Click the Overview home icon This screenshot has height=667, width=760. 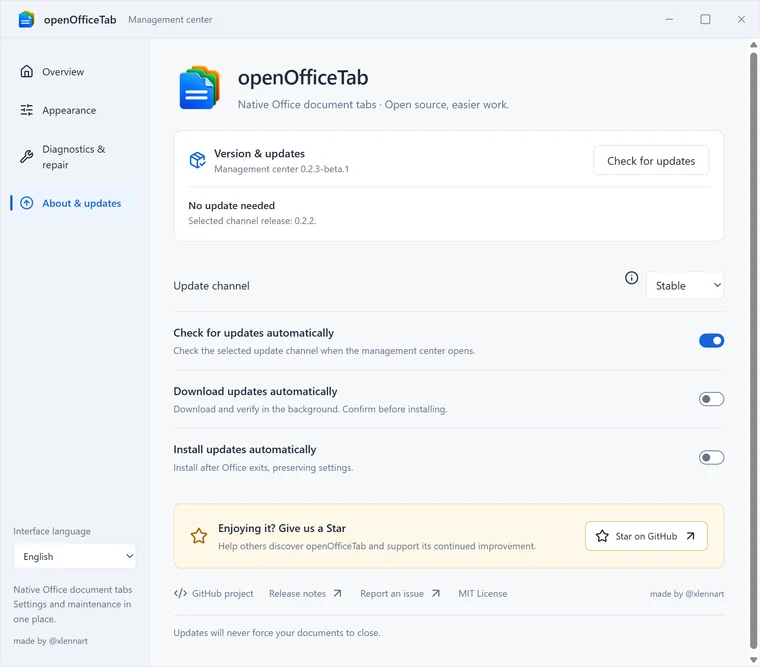pos(27,72)
